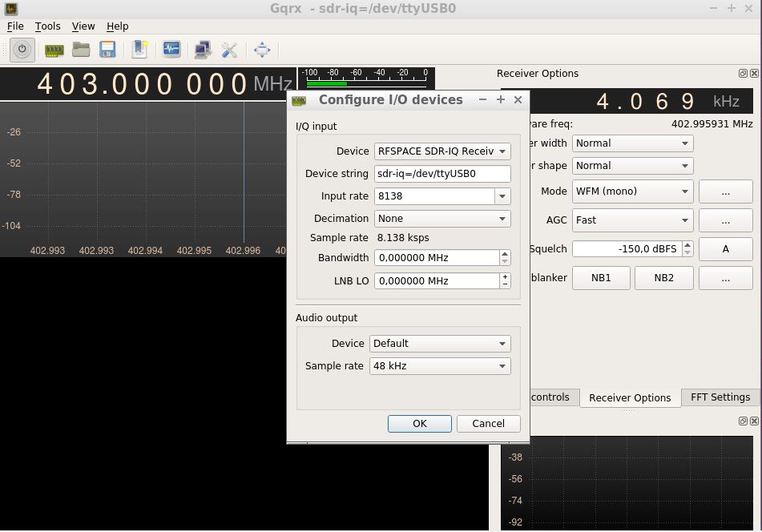Viewport: 762px width, 532px height.
Task: Open the Mode dropdown showing WFM (mono)
Action: point(632,191)
